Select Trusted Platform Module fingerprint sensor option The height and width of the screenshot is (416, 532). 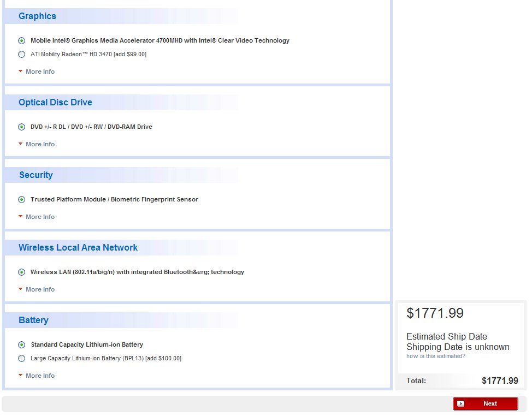(22, 199)
